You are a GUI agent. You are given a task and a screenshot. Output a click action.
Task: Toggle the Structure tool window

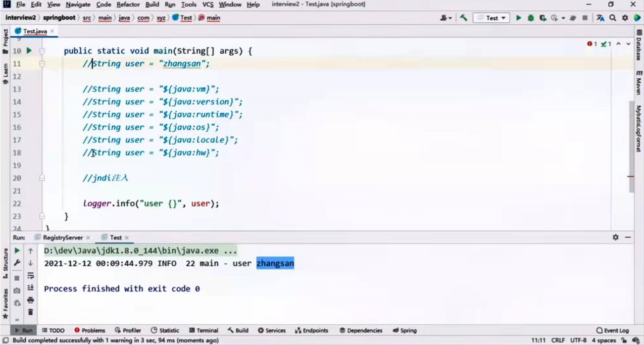click(x=5, y=263)
